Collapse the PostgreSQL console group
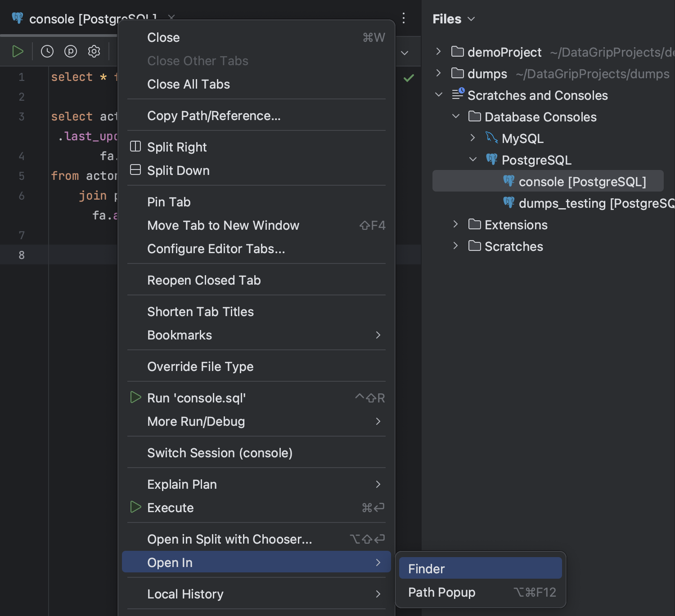 pyautogui.click(x=472, y=159)
